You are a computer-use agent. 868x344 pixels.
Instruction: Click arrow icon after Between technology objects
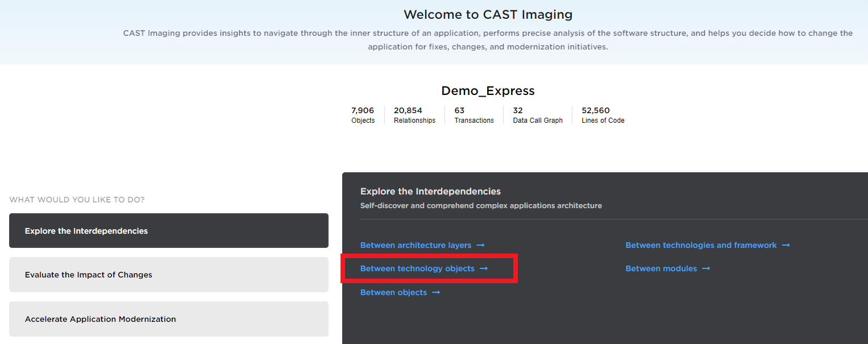(x=484, y=268)
